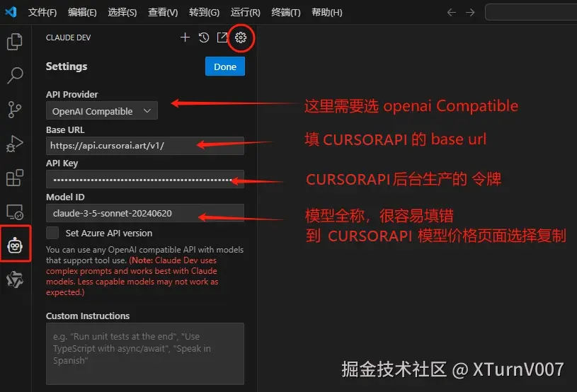Go back with the left arrow
The height and width of the screenshot is (392, 577).
tap(452, 13)
